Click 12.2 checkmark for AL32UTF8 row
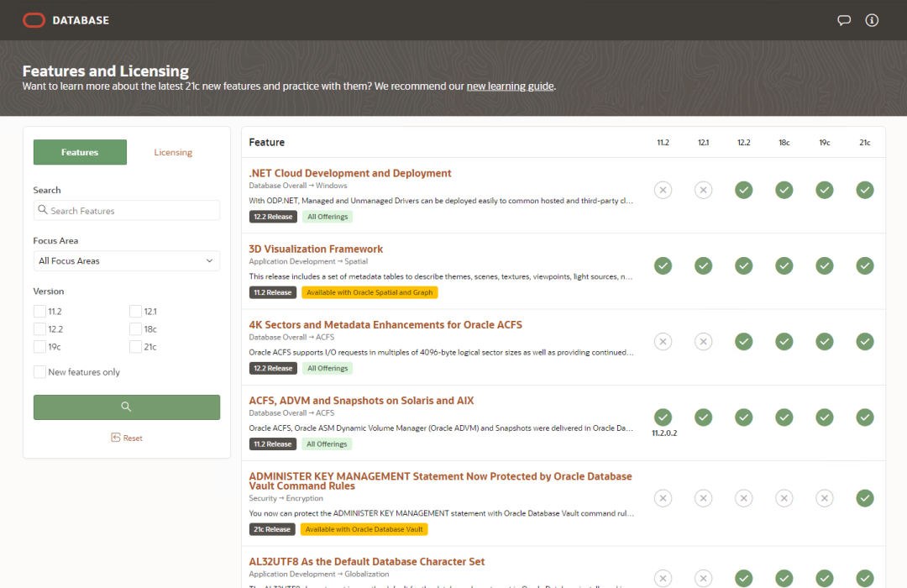907x588 pixels. (x=744, y=578)
